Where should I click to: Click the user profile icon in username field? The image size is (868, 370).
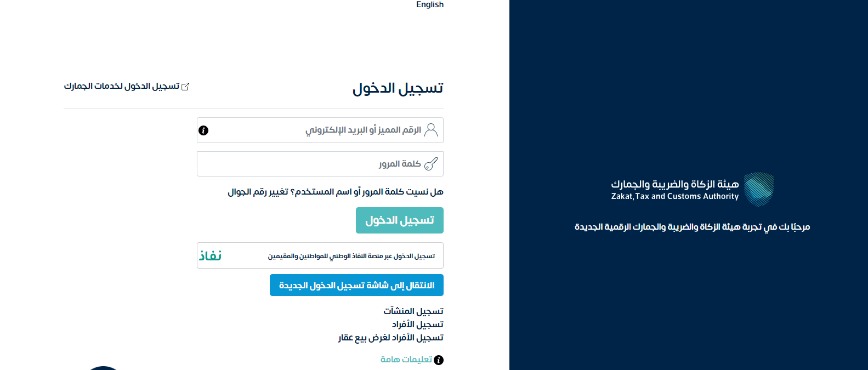coord(431,130)
